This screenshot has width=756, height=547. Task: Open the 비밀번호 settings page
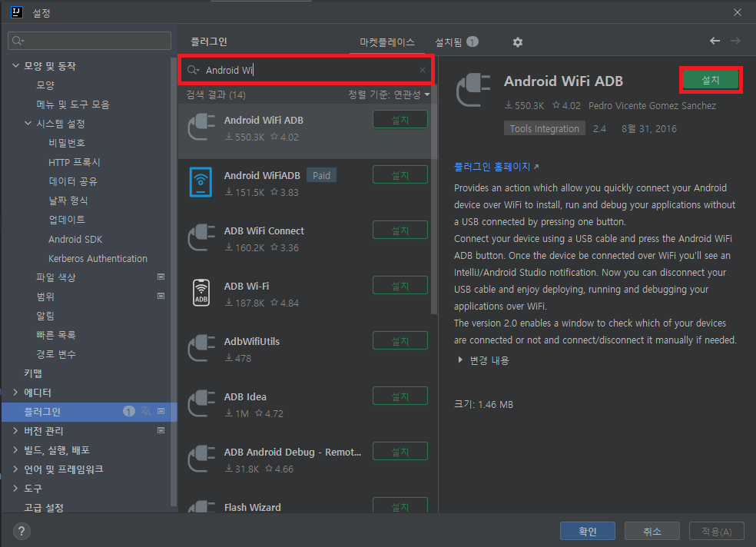click(x=67, y=143)
